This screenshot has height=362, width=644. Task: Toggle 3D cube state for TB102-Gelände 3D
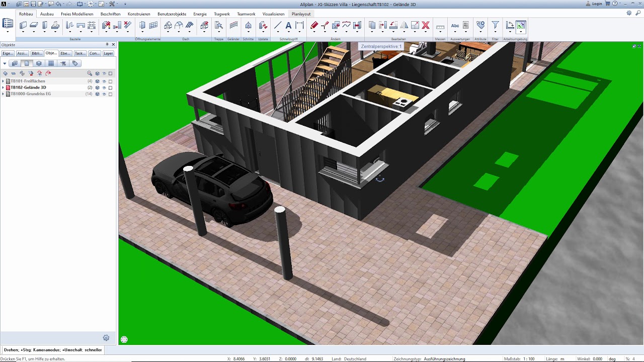tap(98, 87)
